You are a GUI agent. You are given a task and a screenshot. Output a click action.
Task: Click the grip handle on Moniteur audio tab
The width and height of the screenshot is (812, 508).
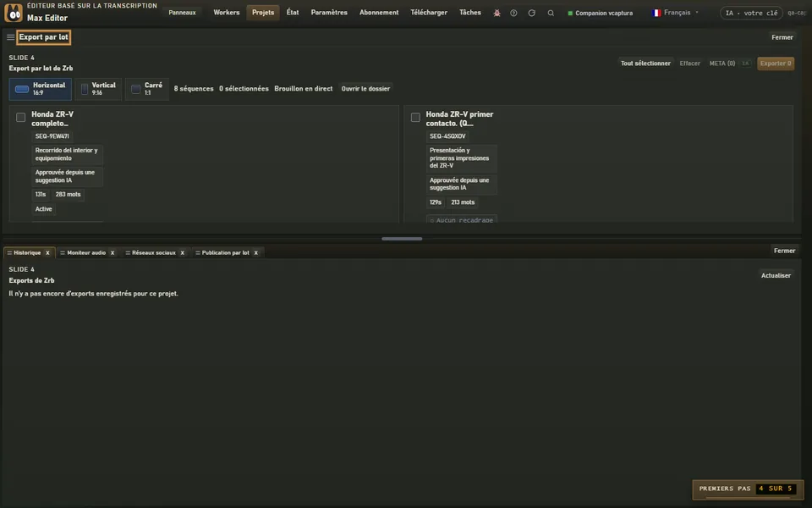point(63,253)
